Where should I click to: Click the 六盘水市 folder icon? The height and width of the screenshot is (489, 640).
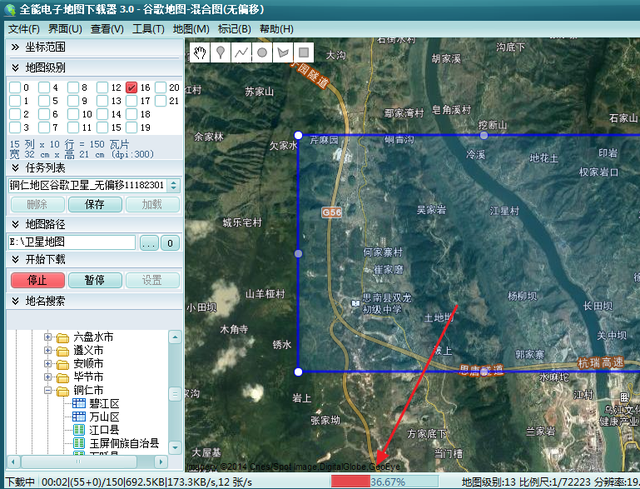click(x=62, y=338)
